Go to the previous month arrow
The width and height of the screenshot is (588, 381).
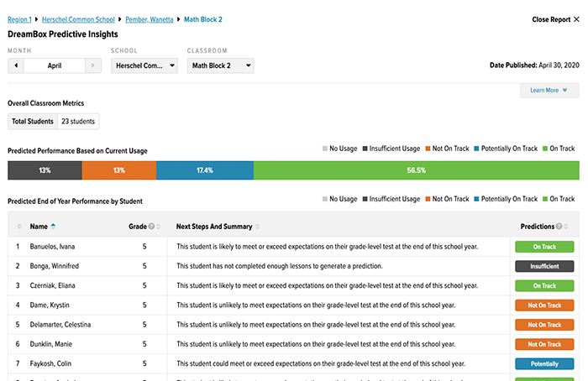[16, 65]
